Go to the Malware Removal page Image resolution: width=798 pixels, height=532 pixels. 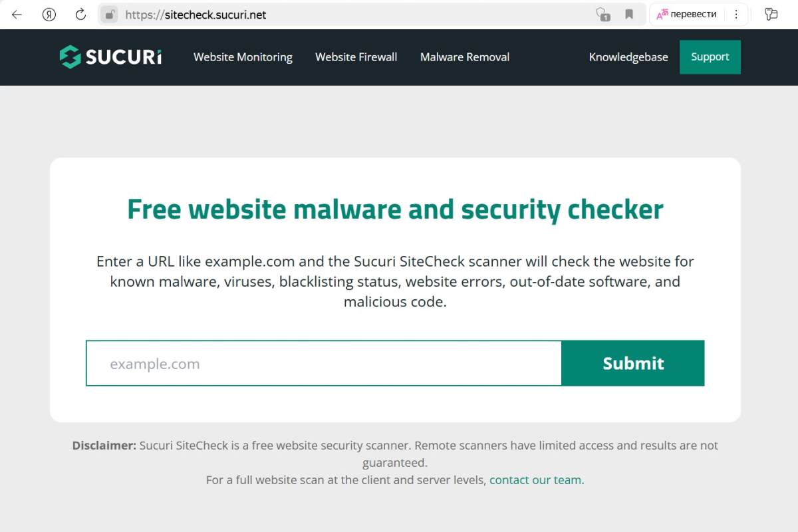click(465, 57)
